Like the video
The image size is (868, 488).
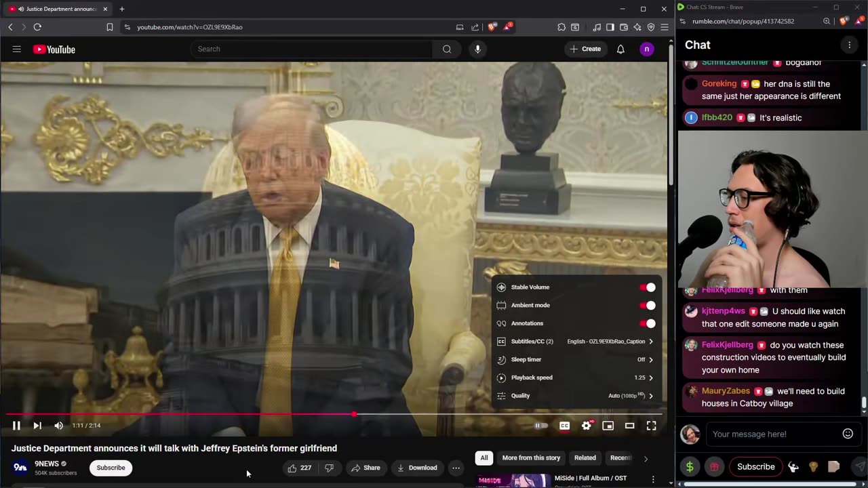(x=299, y=468)
